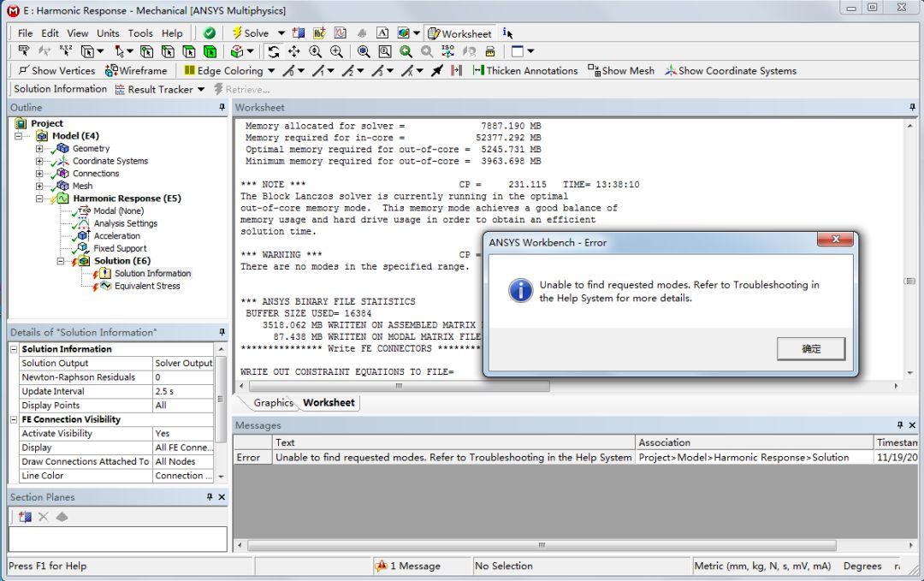Select the solid green Body filter icon

click(210, 52)
